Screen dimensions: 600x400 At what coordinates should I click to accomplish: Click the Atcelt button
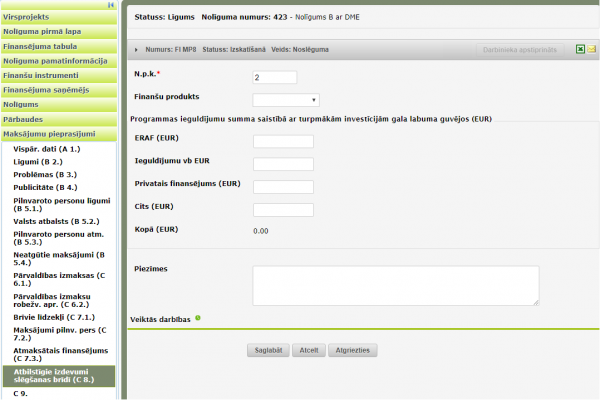[309, 351]
